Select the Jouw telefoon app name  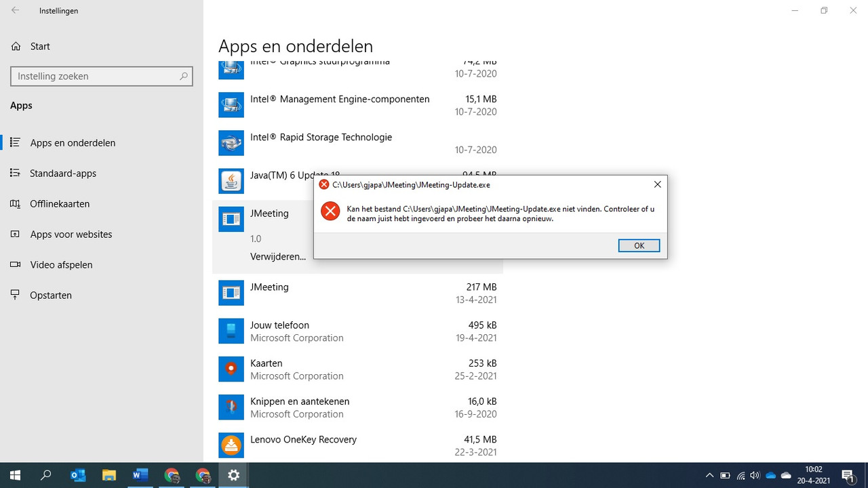coord(279,325)
